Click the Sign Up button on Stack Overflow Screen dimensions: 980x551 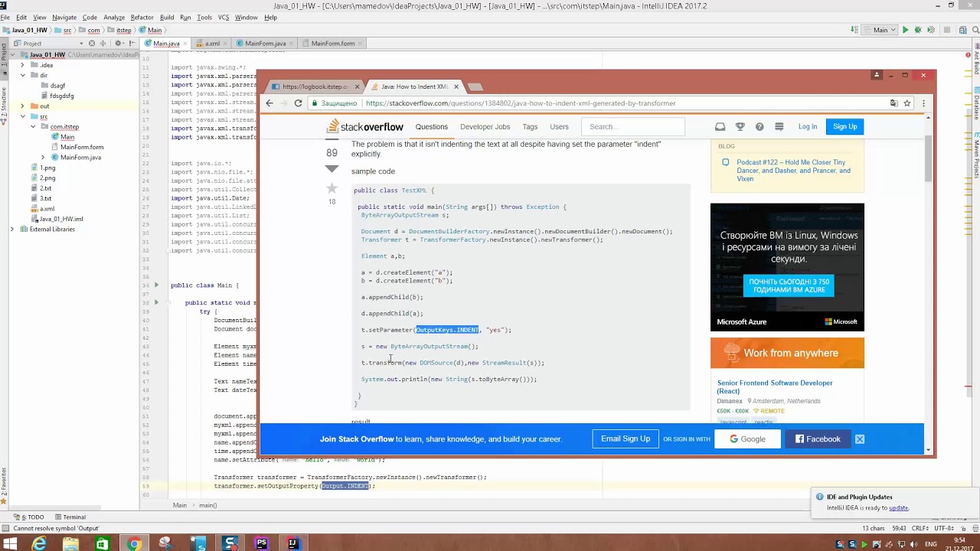point(844,127)
